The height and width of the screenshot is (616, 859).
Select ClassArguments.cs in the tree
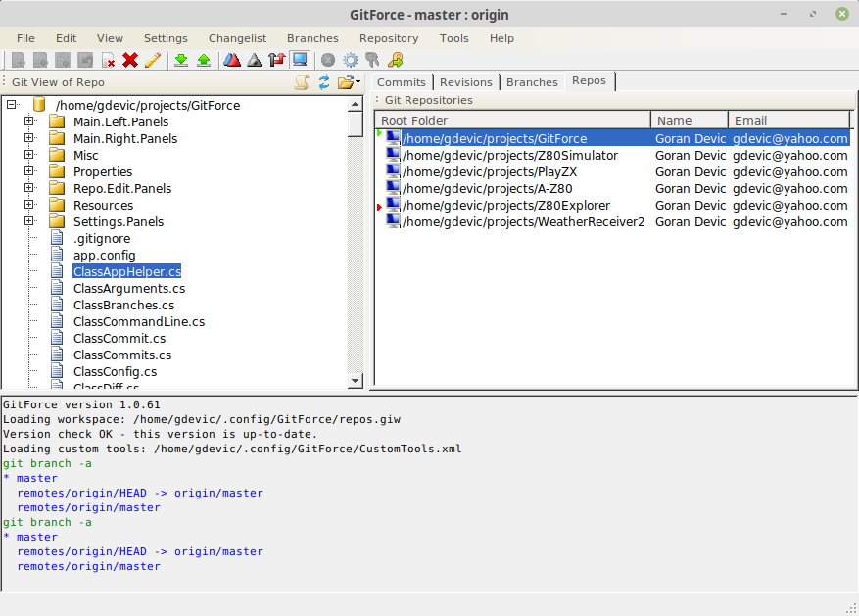point(129,289)
